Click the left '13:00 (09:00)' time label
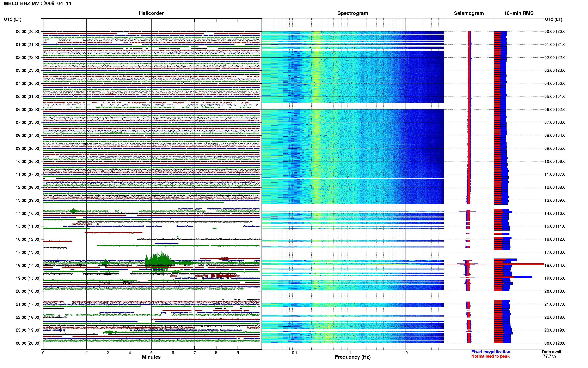This screenshot has height=368, width=588. click(x=28, y=201)
